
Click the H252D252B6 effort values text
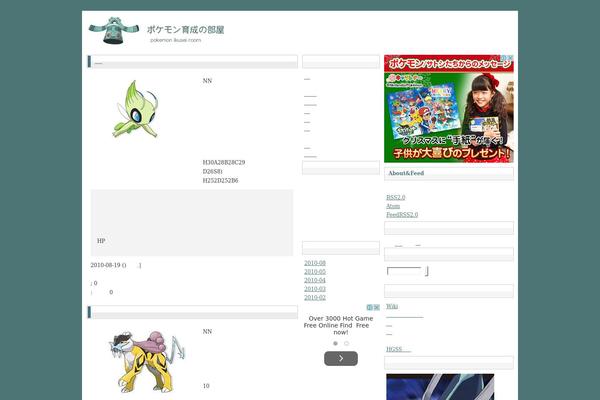[x=220, y=180]
